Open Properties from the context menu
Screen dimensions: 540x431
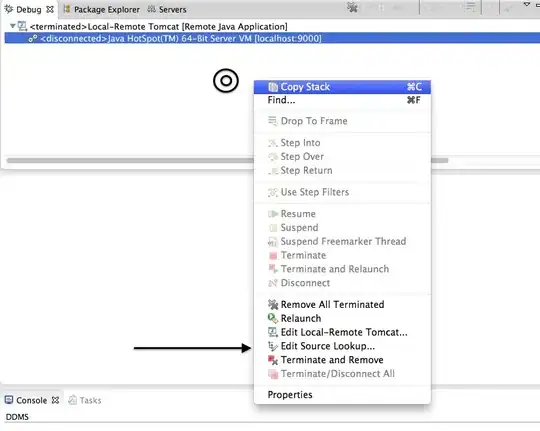pyautogui.click(x=342, y=395)
